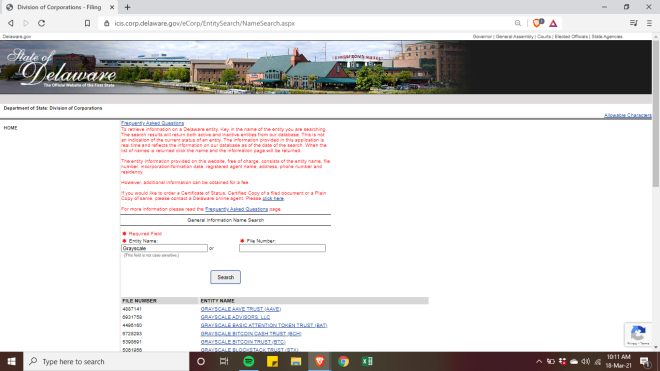The image size is (660, 371).
Task: Click the scrollbar up arrow
Action: (x=656, y=37)
